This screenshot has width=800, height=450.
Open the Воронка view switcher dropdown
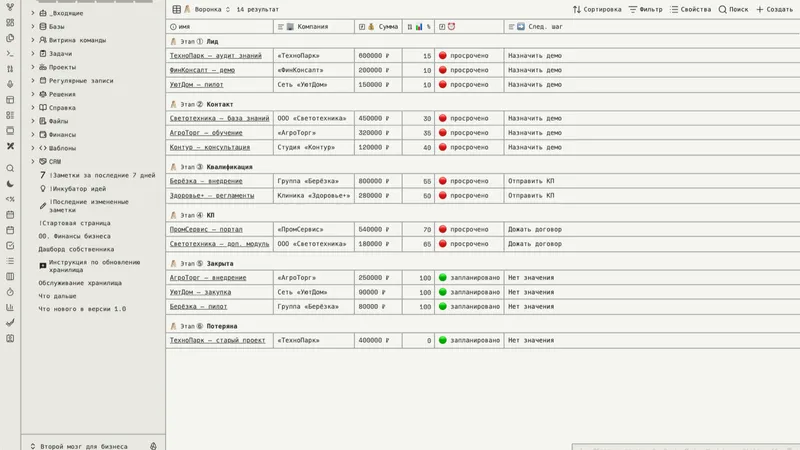pos(208,9)
